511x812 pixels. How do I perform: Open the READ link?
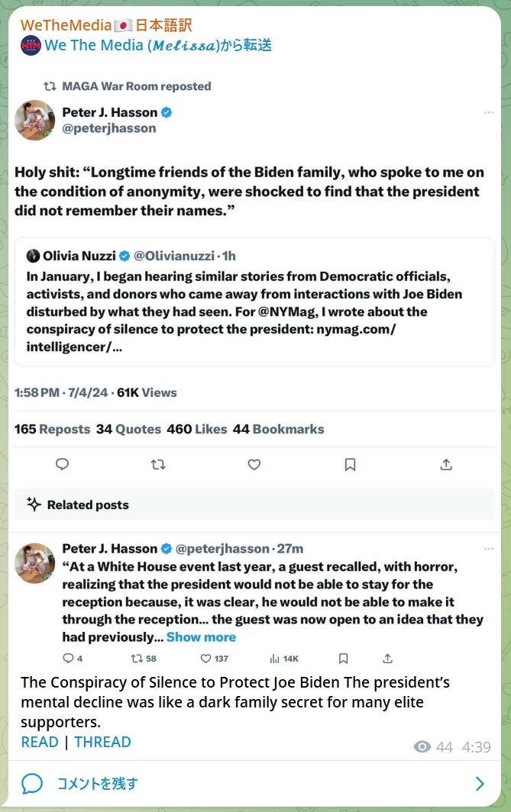40,742
